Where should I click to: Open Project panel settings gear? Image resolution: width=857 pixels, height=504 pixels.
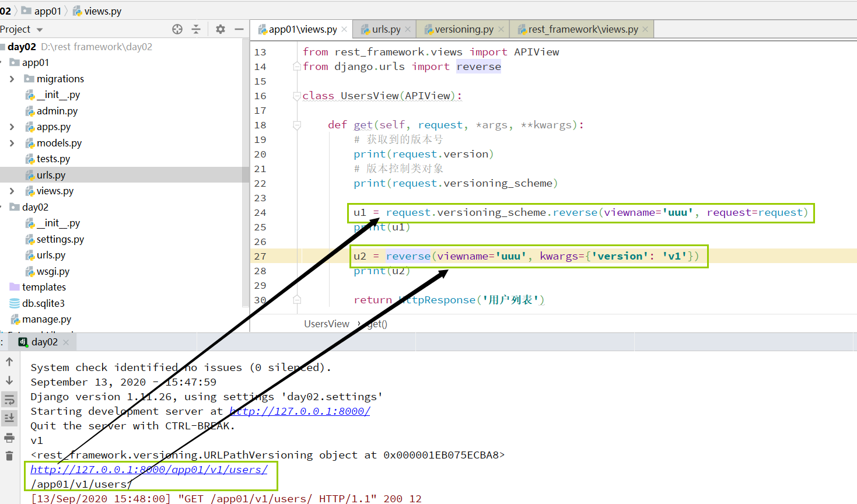click(221, 29)
